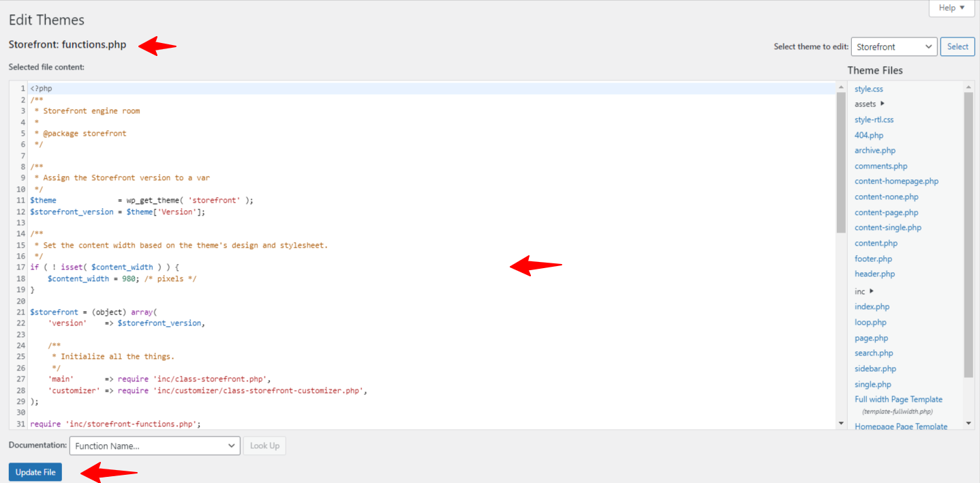The image size is (980, 483).
Task: Open the Help tab
Action: pos(951,8)
